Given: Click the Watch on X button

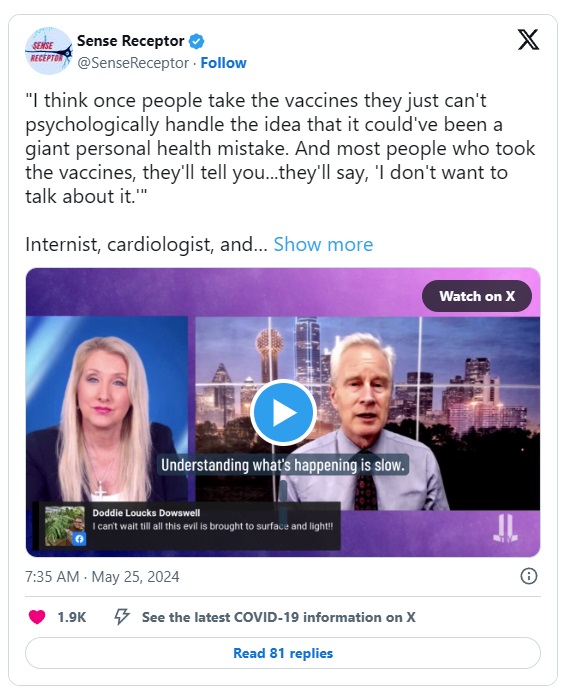Looking at the screenshot, I should (x=477, y=296).
